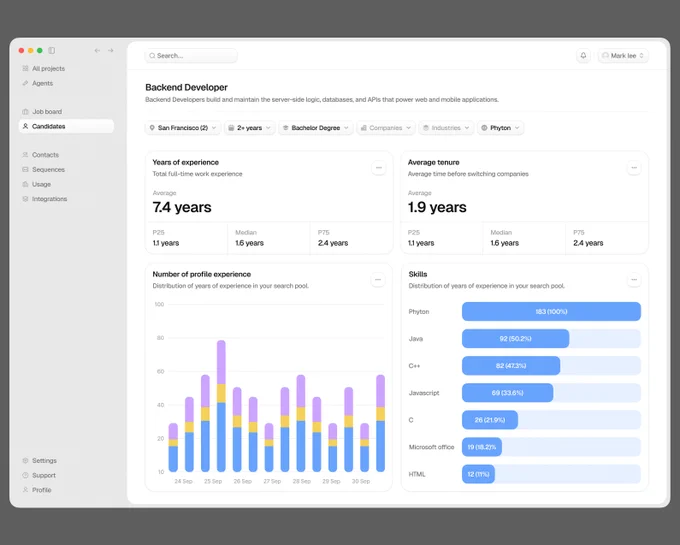Click the Microsoft office skill label

click(x=432, y=447)
